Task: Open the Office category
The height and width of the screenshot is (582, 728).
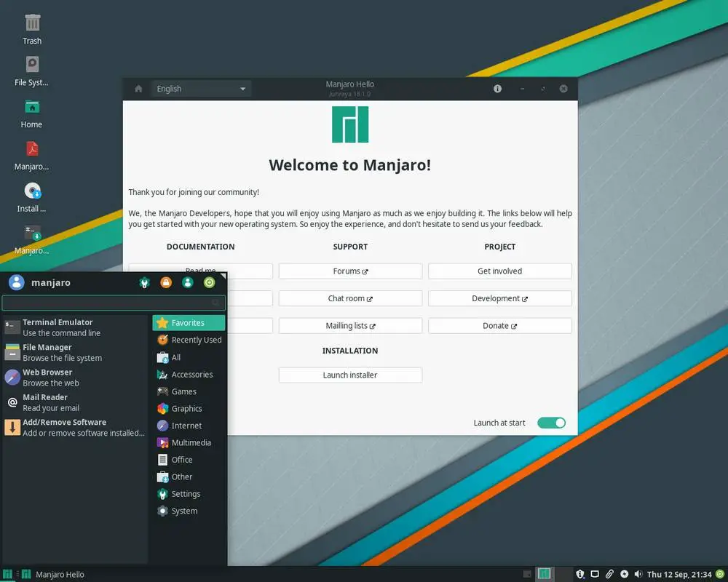Action: coord(189,460)
